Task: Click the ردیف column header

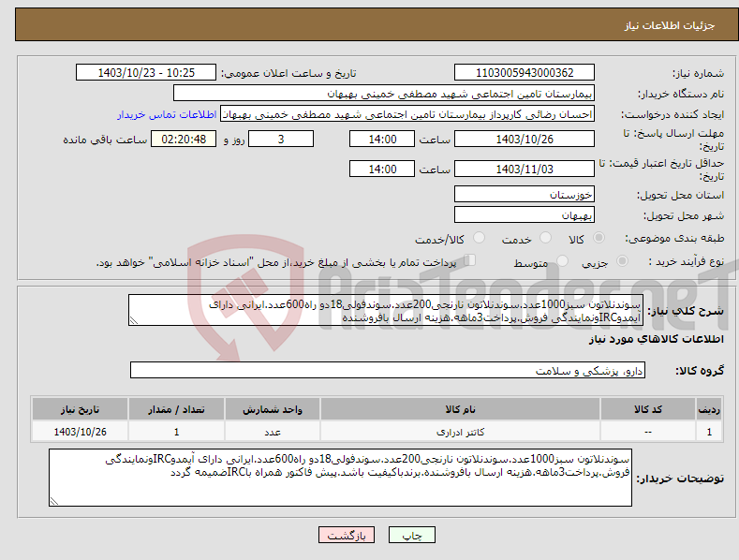Action: [709, 409]
